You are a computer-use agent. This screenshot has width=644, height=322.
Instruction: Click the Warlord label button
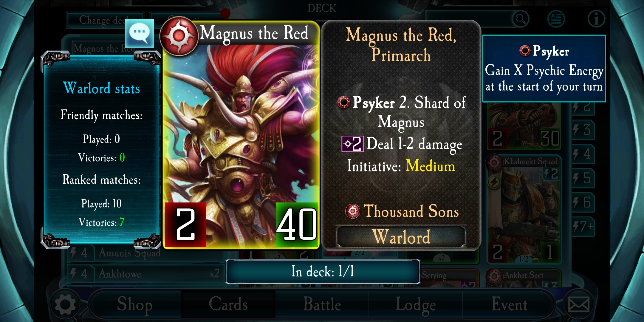tap(401, 237)
